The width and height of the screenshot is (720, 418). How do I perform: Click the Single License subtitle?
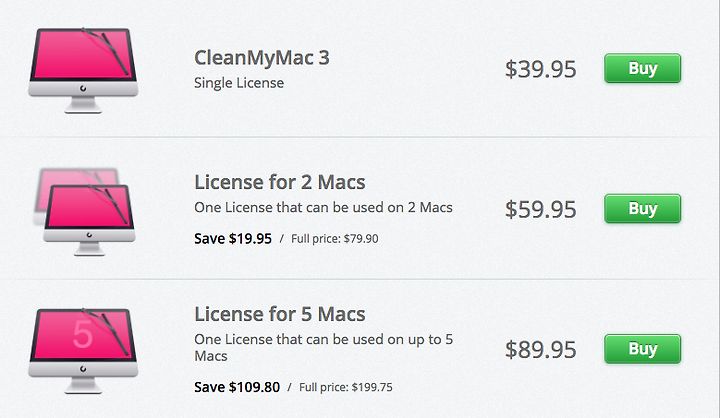click(x=239, y=83)
